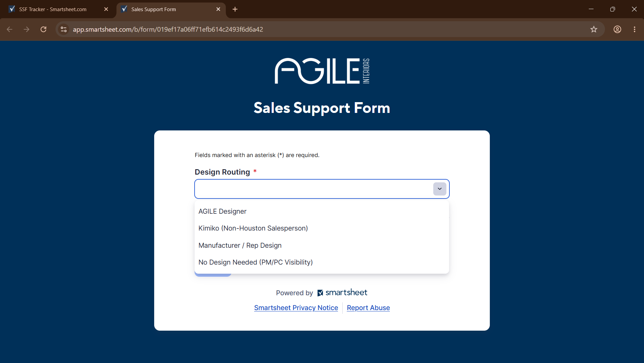644x363 pixels.
Task: Collapse the Design Routing dropdown arrow
Action: point(440,189)
